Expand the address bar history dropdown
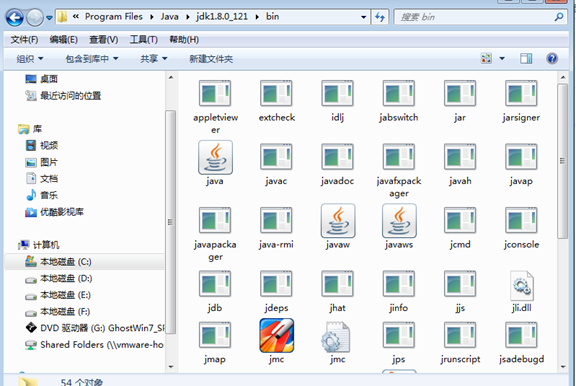Screen dimensions: 576x386 coord(363,17)
